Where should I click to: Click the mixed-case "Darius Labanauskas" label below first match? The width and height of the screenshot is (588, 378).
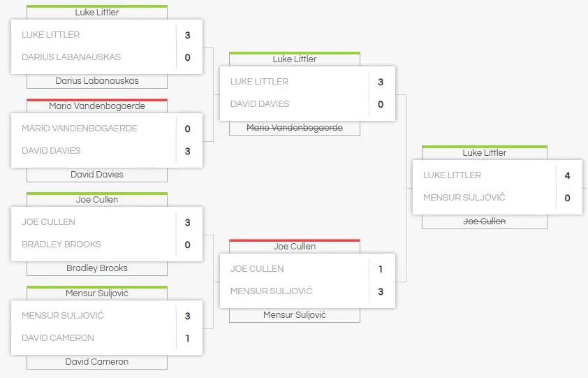pyautogui.click(x=97, y=81)
